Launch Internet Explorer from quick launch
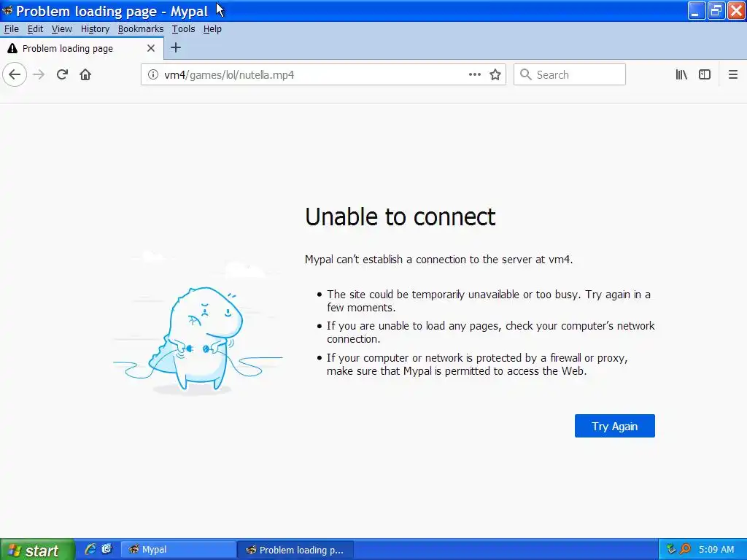 (x=90, y=549)
